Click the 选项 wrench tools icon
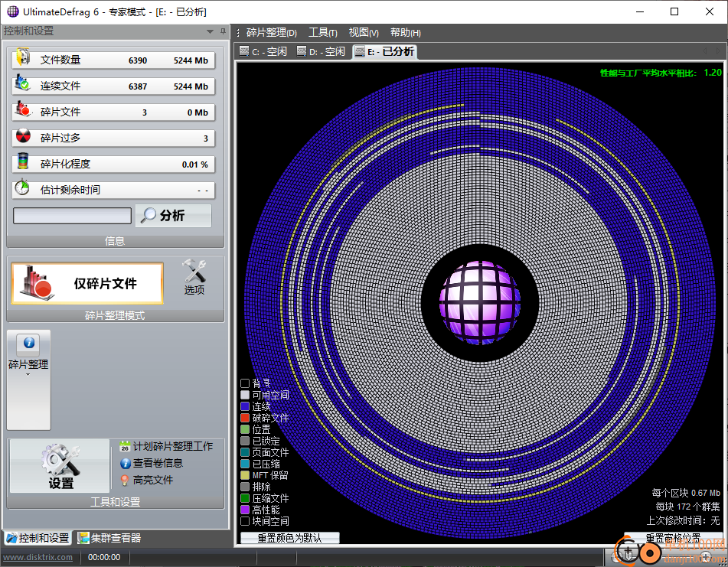Viewport: 728px width, 567px height. coord(194,271)
